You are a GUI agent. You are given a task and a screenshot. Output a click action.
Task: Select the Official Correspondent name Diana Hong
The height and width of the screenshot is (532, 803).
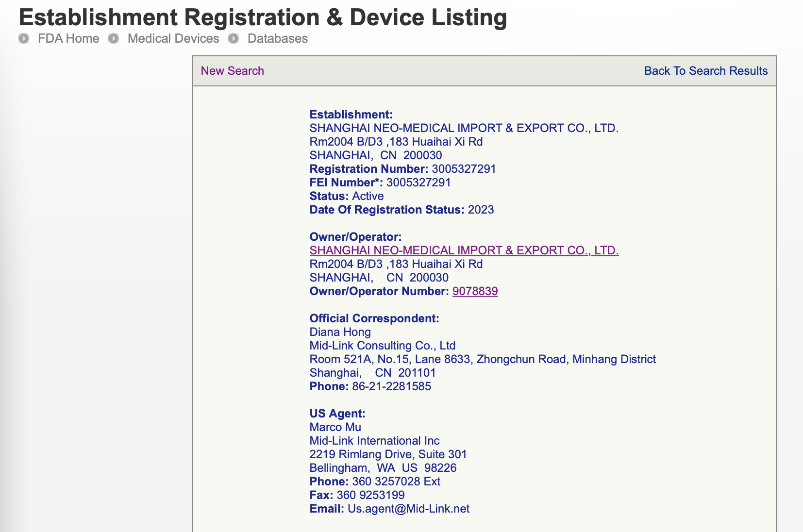pyautogui.click(x=340, y=332)
